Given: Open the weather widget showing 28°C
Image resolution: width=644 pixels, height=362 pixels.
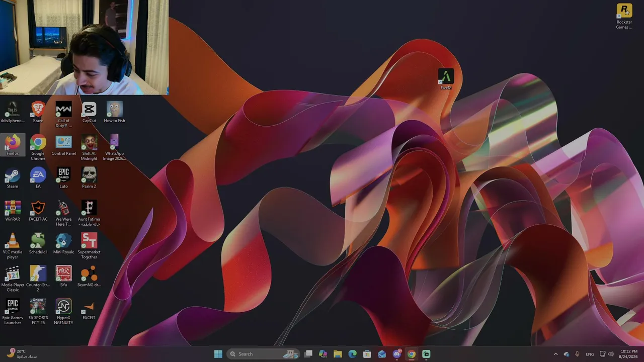Looking at the screenshot, I should tap(23, 354).
